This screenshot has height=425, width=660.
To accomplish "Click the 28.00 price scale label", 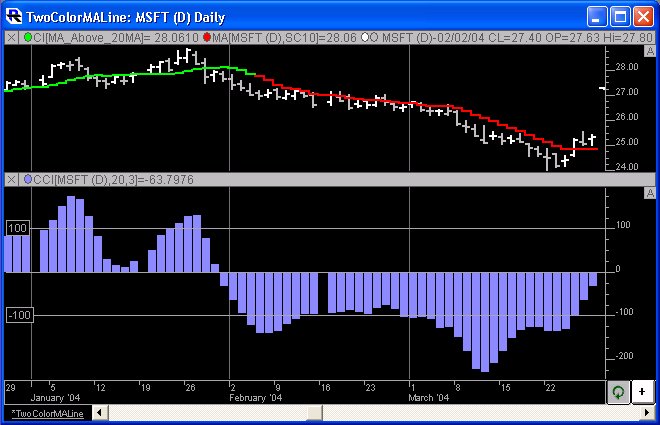I will click(627, 67).
